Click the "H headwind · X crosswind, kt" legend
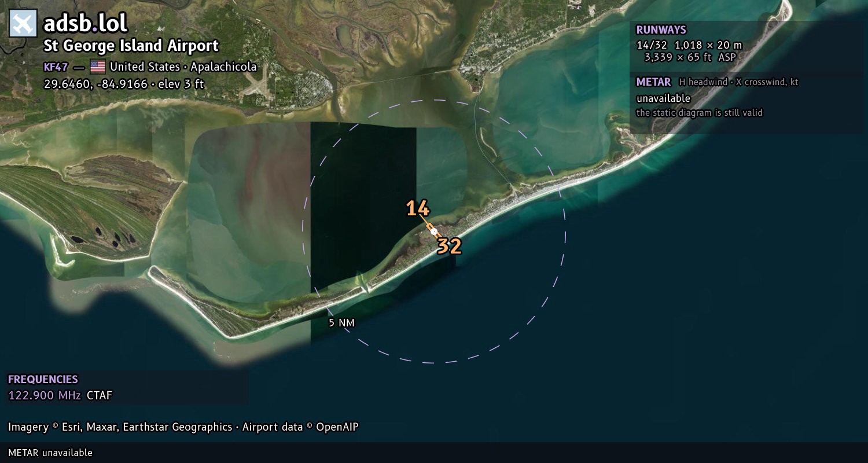Viewport: 868px width, 463px height. point(739,82)
